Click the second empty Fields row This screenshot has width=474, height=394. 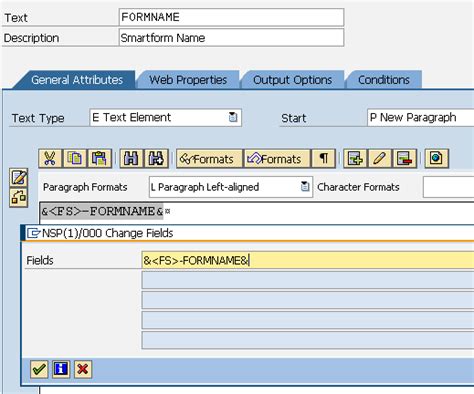(308, 280)
